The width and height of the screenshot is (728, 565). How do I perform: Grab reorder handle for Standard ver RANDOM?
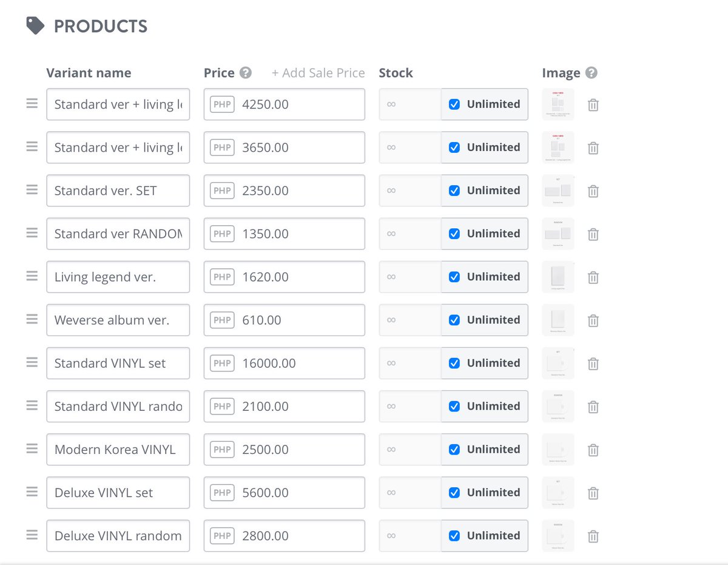tap(32, 233)
